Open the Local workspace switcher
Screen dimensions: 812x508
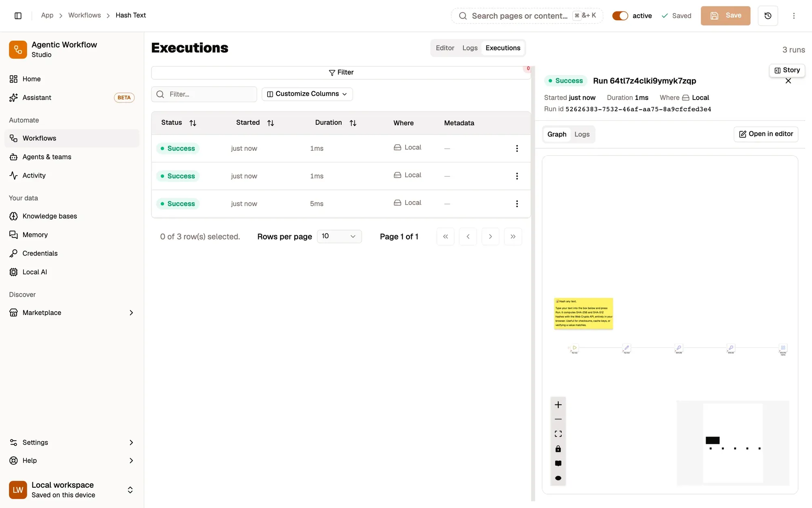[72, 490]
